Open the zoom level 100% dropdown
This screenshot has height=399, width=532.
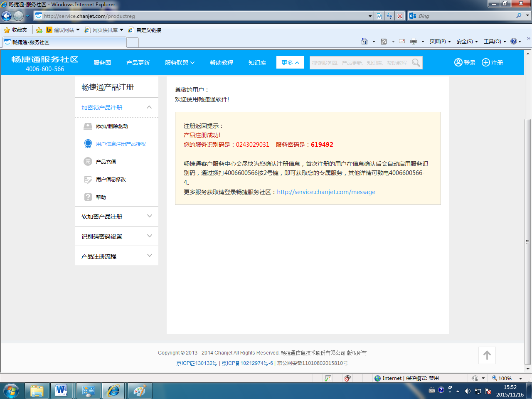521,378
